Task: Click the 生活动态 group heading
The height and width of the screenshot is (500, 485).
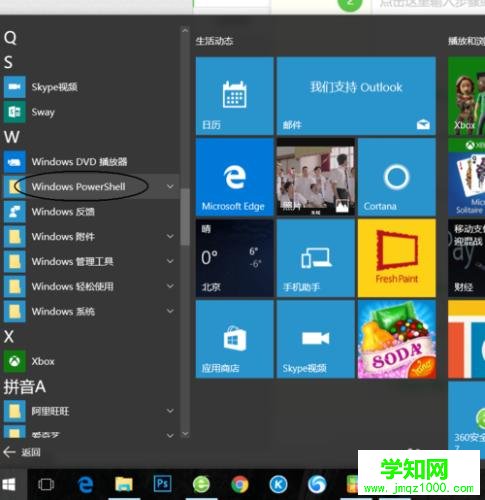Action: point(214,41)
